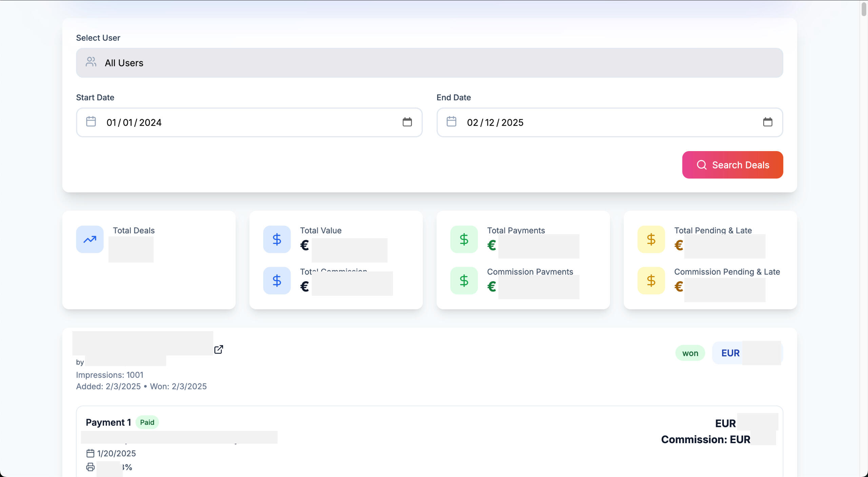Click the Start Date field 01/01/2024

134,122
